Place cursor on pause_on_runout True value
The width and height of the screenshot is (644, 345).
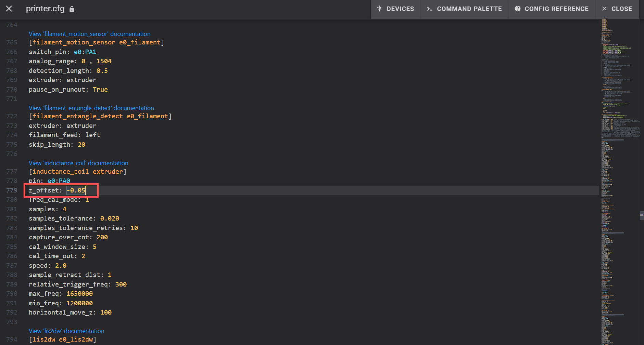[100, 90]
